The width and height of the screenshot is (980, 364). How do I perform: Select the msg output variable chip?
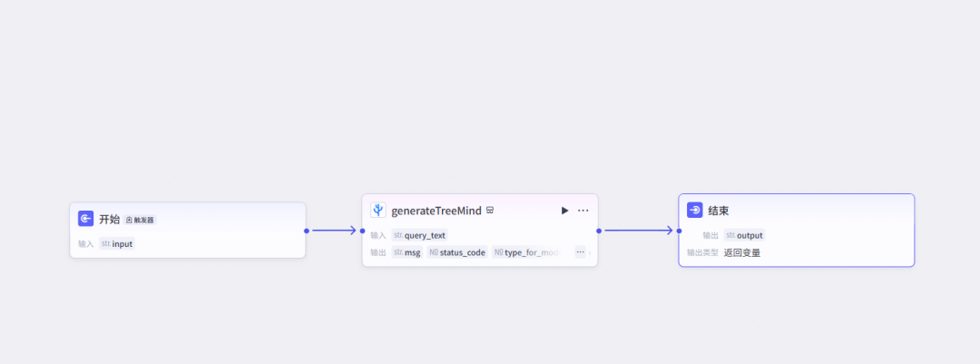pyautogui.click(x=407, y=252)
